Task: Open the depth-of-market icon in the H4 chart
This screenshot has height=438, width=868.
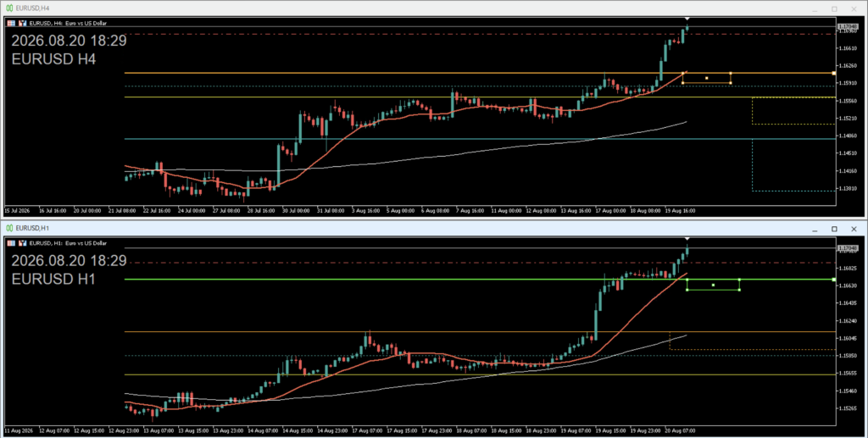Action: [23, 23]
